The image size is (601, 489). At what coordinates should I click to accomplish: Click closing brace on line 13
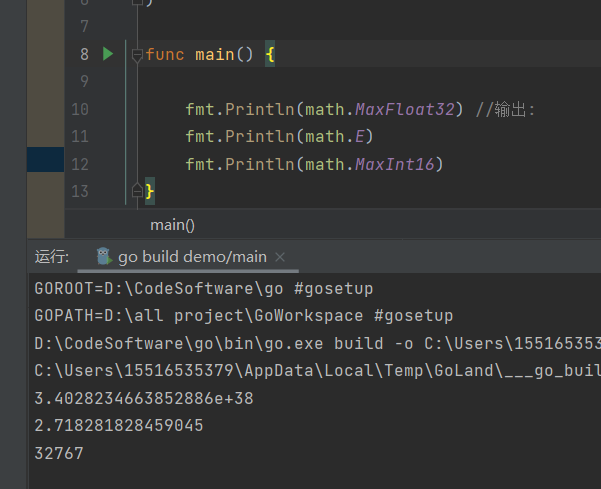point(149,191)
